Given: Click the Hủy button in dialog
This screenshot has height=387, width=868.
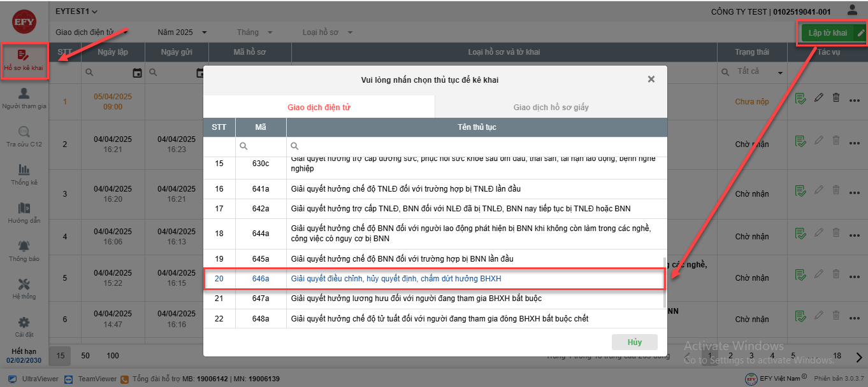Looking at the screenshot, I should pos(634,342).
